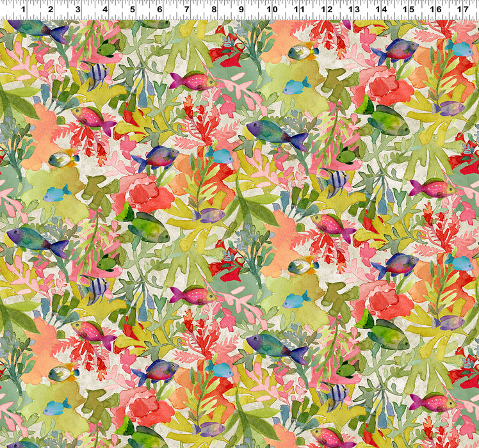This screenshot has width=479, height=448.
Task: Select the ruler mark labeled 13
Action: (353, 10)
